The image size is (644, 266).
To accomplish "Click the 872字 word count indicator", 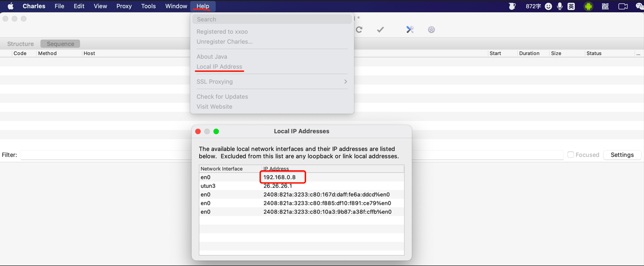I will pos(533,6).
